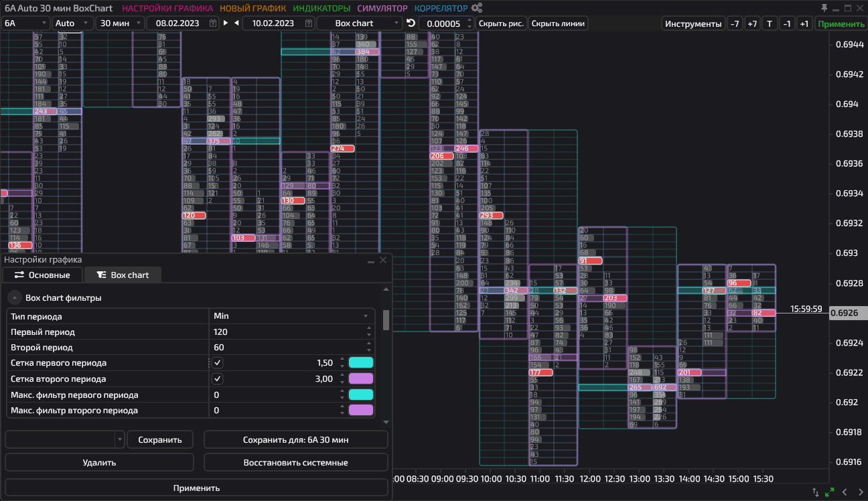868x501 pixels.
Task: Collapse the Box chart фильтры section
Action: [x=14, y=298]
